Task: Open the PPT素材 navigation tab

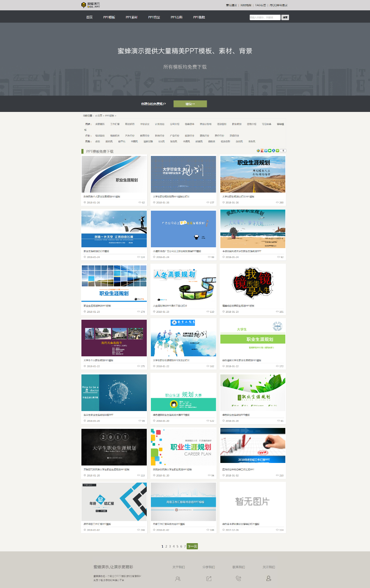Action: (x=132, y=17)
